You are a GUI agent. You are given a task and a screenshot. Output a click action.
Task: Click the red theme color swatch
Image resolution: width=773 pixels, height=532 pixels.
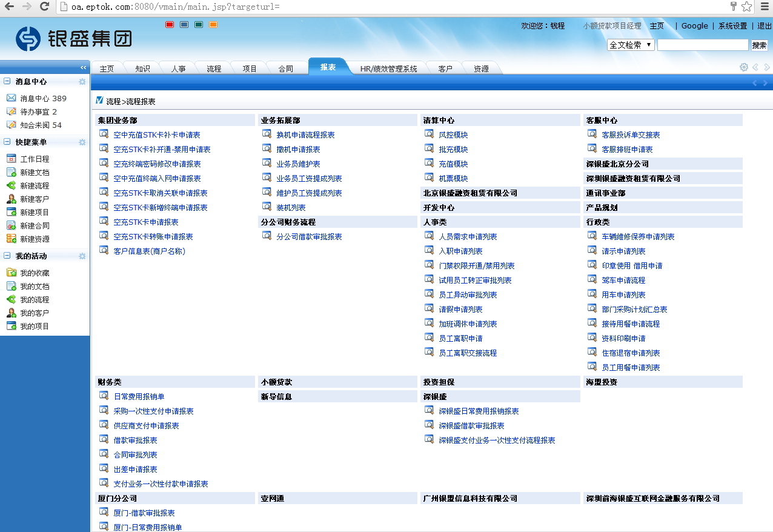(x=170, y=25)
